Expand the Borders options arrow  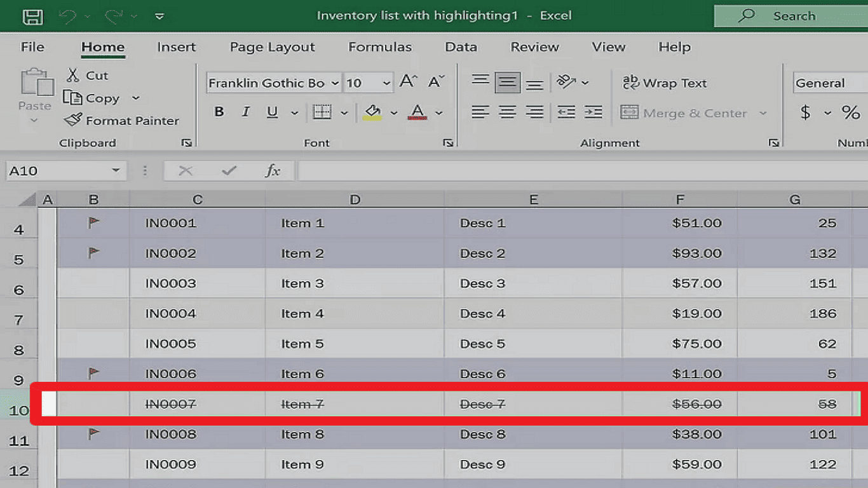tap(344, 113)
